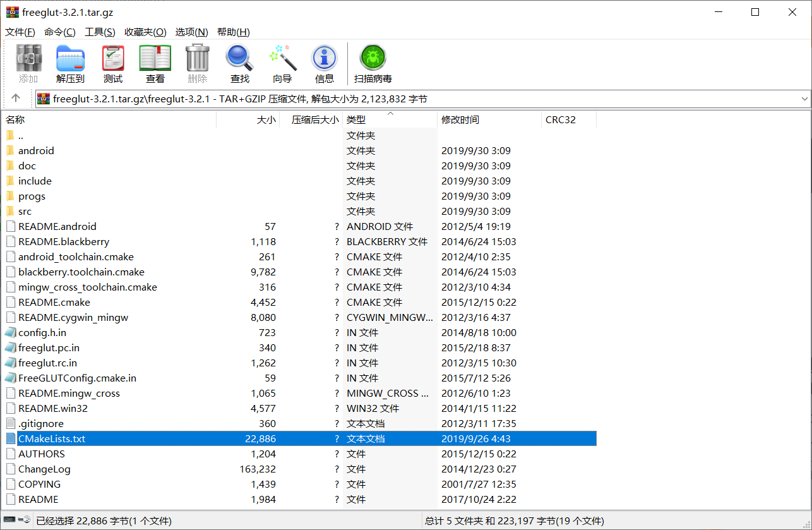
Task: Click the total files summary in status bar
Action: (515, 521)
